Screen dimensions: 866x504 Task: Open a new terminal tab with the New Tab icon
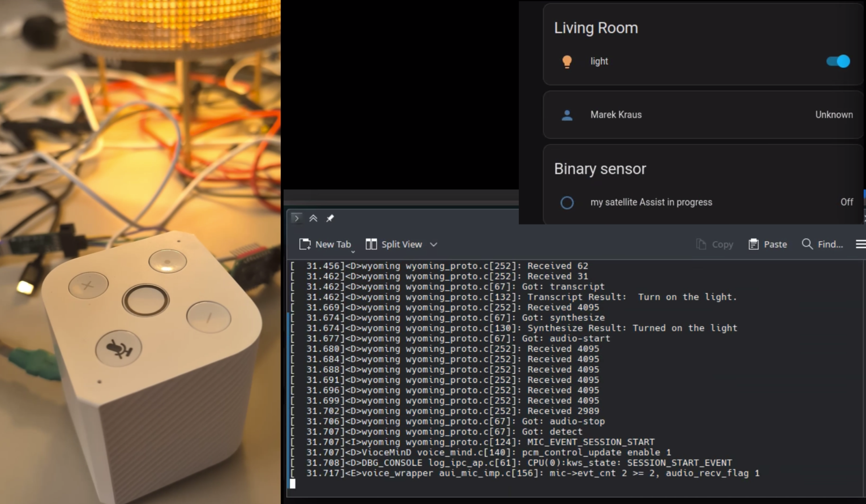pyautogui.click(x=305, y=244)
